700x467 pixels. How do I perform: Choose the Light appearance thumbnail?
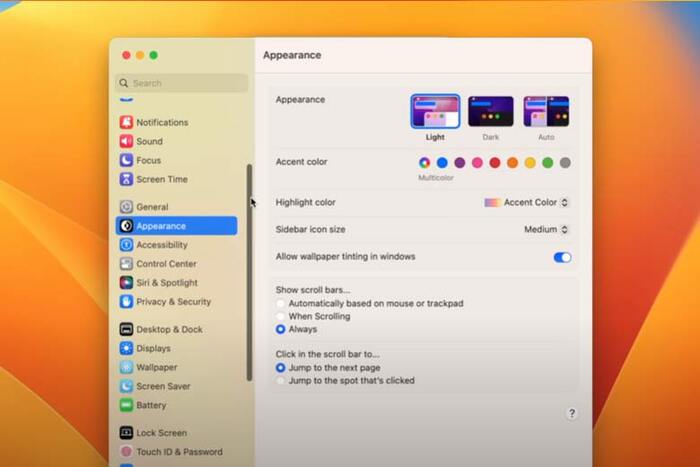pyautogui.click(x=435, y=112)
